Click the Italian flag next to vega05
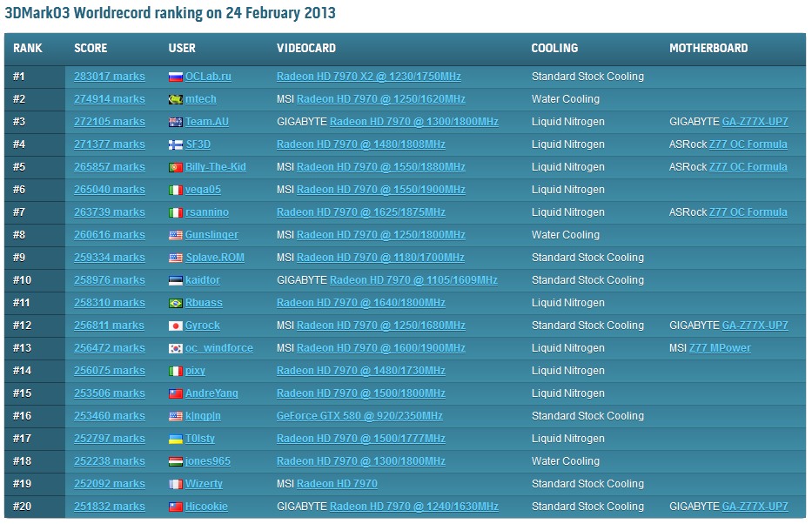 pos(176,190)
